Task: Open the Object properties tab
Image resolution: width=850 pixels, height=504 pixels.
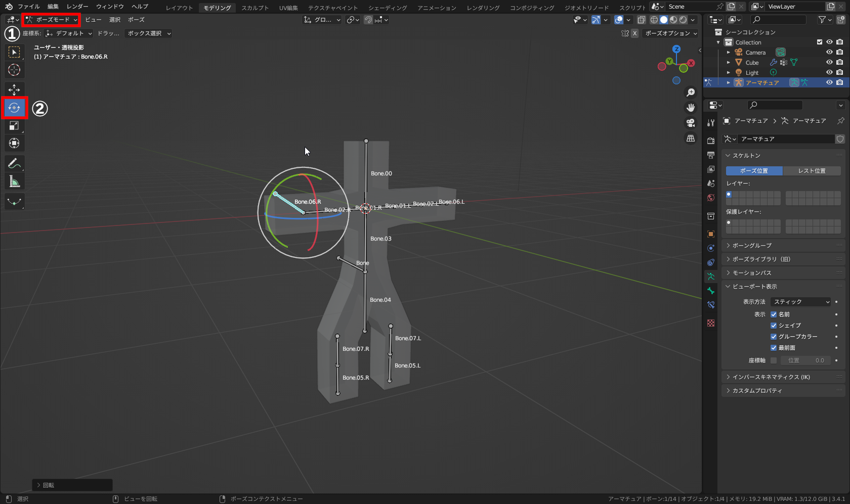Action: [711, 234]
